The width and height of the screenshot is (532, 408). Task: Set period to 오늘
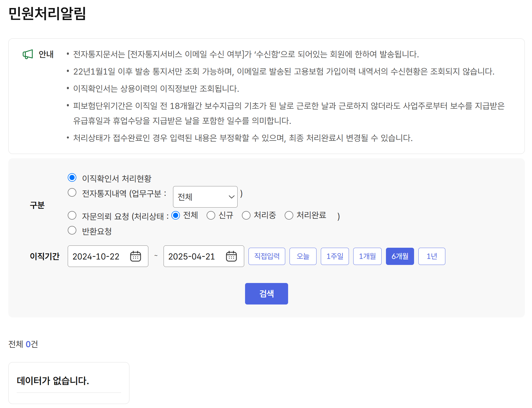[x=303, y=256]
